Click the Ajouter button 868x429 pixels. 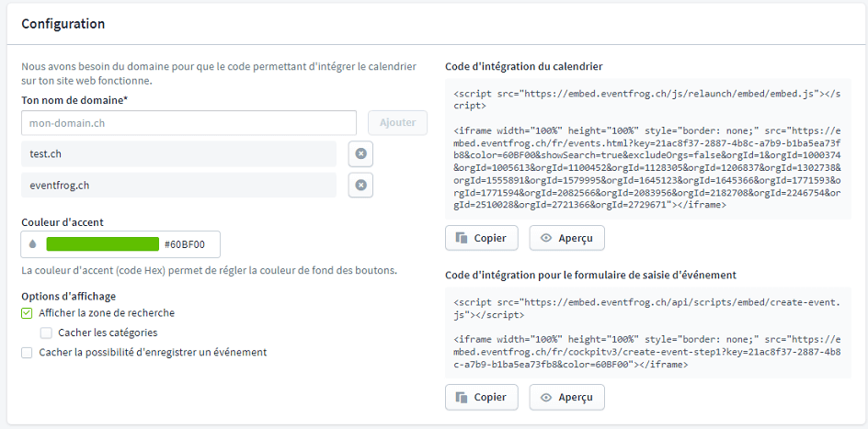(397, 122)
